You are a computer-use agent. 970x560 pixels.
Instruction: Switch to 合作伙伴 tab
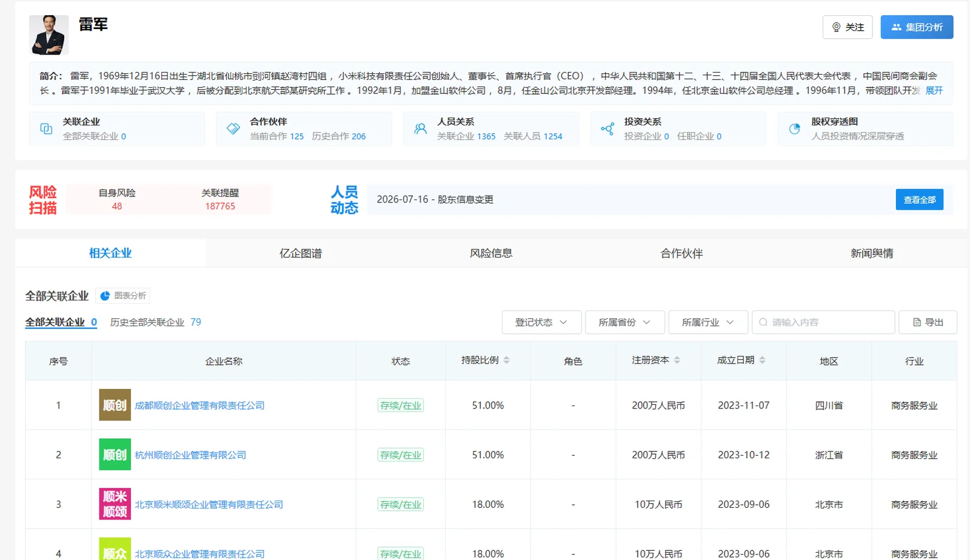tap(681, 253)
